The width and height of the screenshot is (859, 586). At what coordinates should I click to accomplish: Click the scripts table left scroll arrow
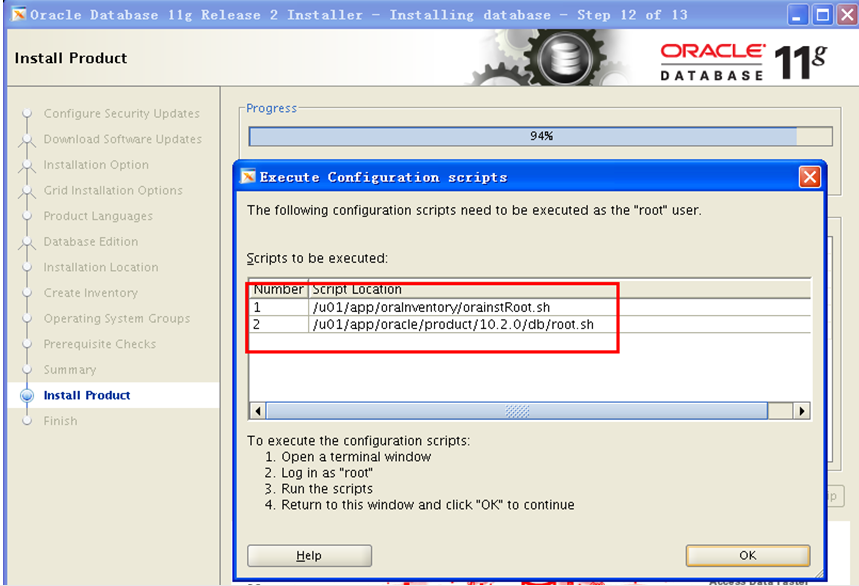click(x=257, y=411)
